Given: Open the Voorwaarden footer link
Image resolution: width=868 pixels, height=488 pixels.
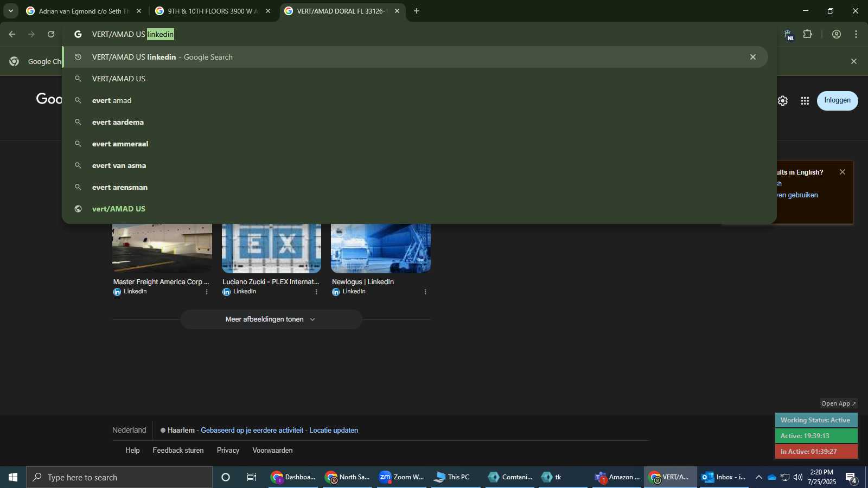Looking at the screenshot, I should pyautogui.click(x=272, y=451).
